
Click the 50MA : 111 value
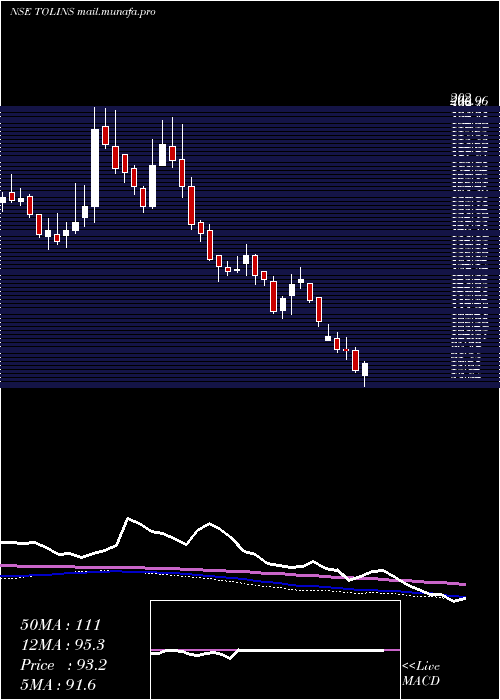(x=61, y=625)
